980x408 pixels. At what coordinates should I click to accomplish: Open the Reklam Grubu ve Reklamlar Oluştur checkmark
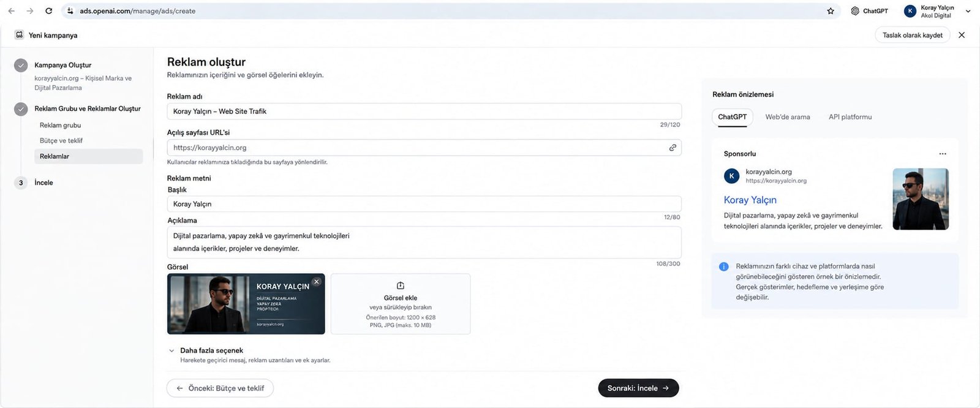(21, 109)
